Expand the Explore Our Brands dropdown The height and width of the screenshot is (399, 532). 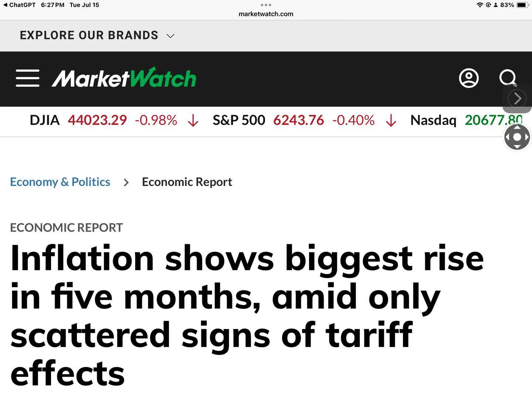[89, 35]
